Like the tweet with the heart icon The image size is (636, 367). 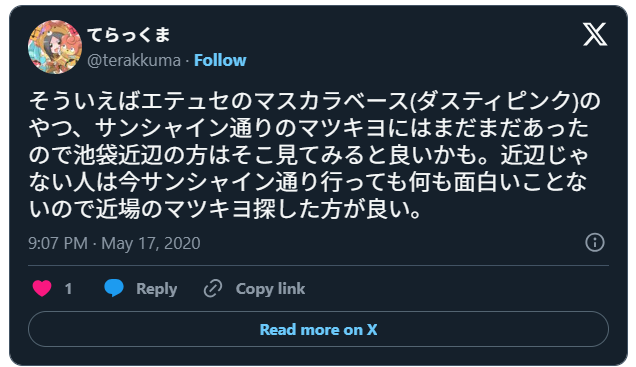tap(42, 289)
